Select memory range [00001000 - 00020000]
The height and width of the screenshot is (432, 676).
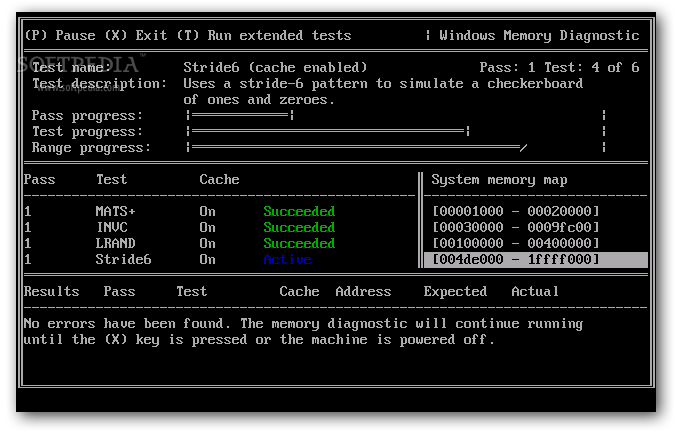[516, 211]
